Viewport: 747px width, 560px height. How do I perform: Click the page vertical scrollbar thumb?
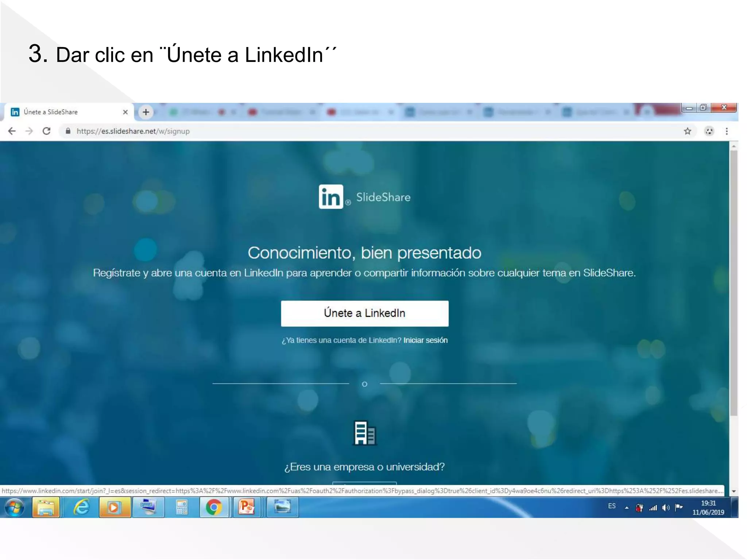click(734, 283)
